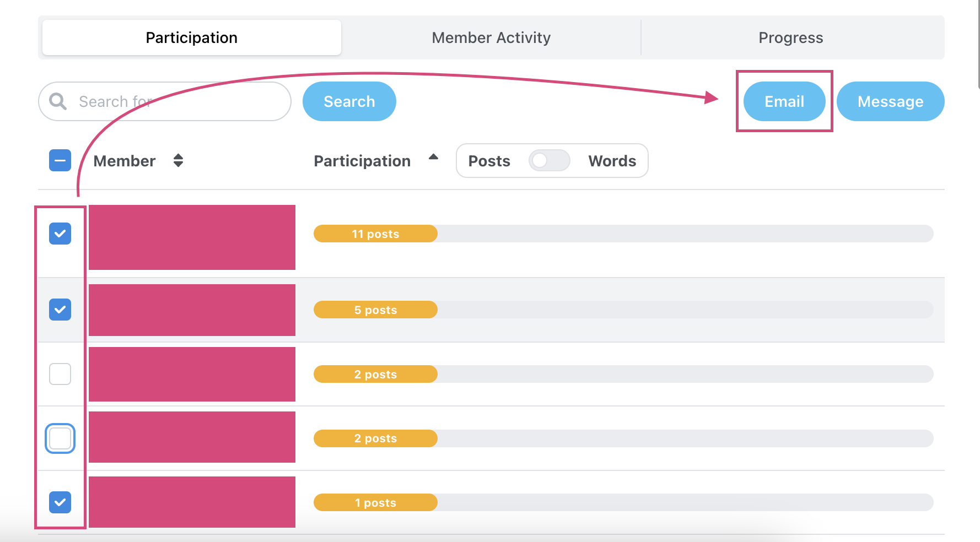Select the Participation tab
Screen dimensions: 980x542
click(192, 37)
